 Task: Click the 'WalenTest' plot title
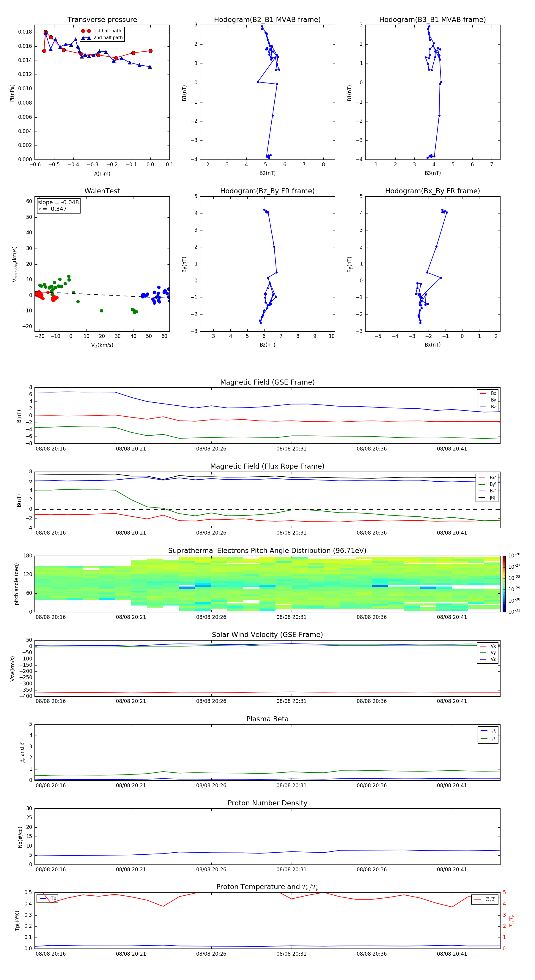[102, 191]
